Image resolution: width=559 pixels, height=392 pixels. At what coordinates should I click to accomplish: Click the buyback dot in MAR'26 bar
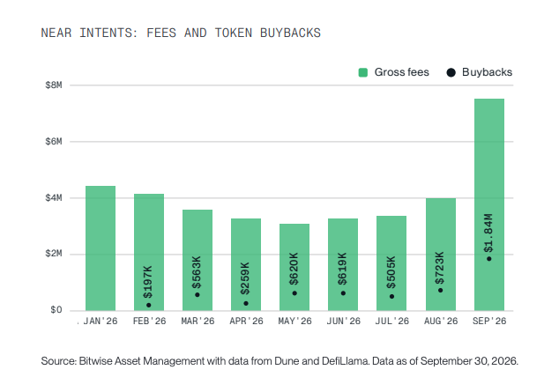[x=198, y=295]
